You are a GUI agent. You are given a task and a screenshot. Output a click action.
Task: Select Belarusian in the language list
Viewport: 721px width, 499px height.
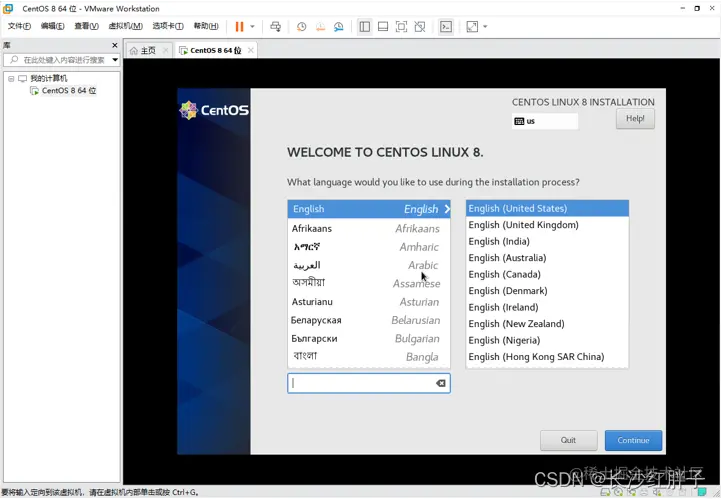tap(369, 320)
